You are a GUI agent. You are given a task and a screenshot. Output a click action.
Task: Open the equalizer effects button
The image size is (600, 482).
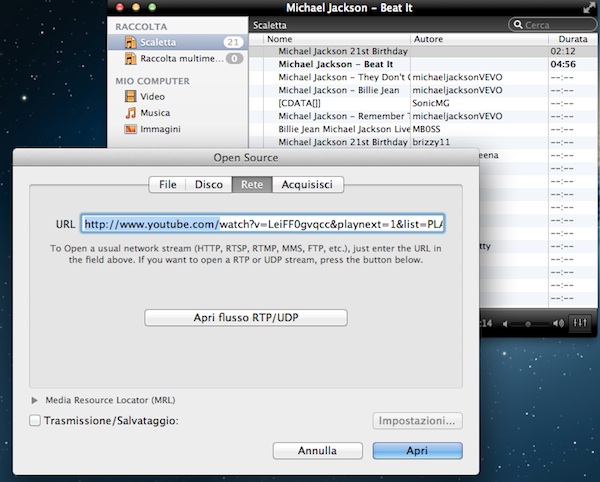pos(580,323)
